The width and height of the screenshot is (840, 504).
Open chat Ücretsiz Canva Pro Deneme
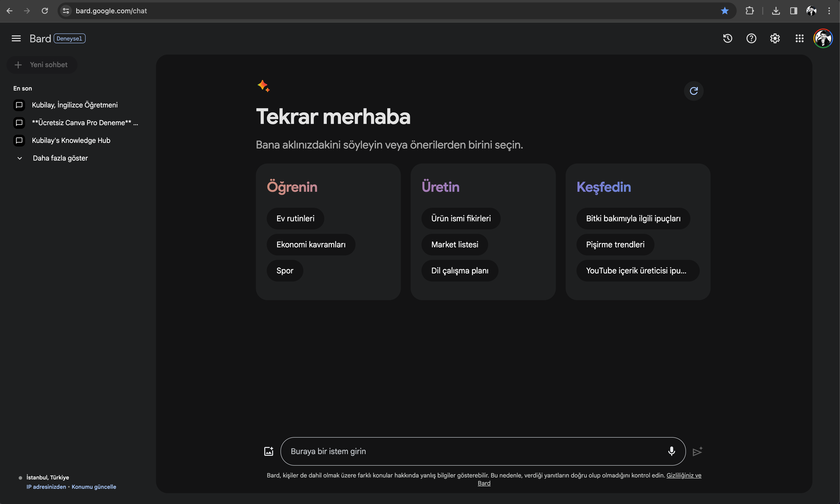[76, 123]
